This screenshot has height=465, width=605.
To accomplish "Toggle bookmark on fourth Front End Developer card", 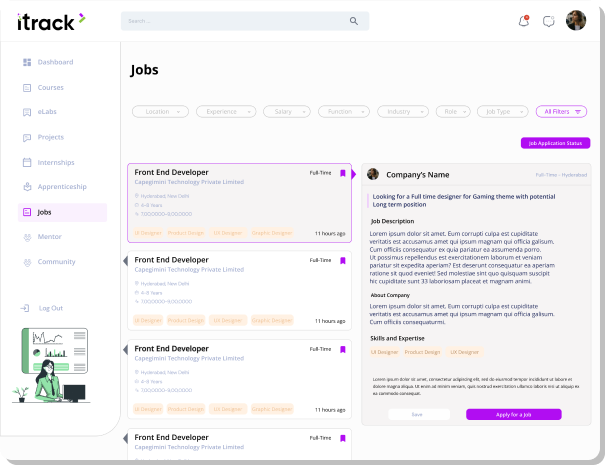I will click(343, 438).
